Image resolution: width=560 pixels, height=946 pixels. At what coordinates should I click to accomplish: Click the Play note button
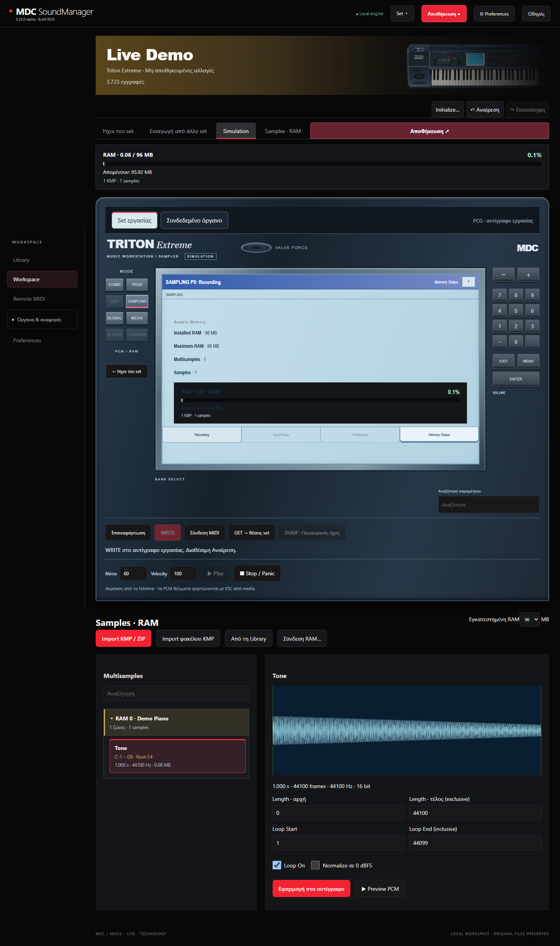(215, 573)
